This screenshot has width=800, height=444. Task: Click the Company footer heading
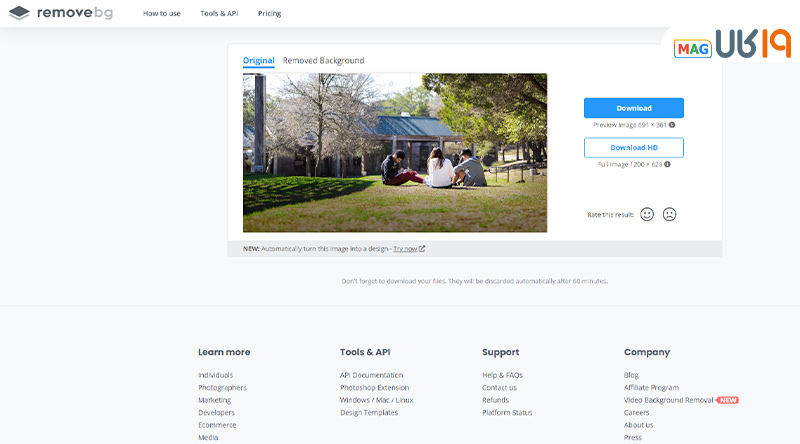click(647, 352)
